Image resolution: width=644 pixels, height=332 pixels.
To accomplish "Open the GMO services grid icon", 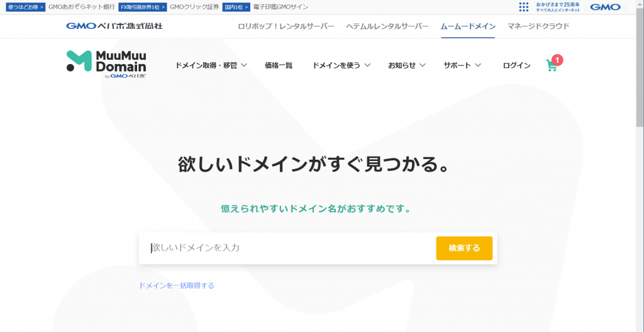I will tap(524, 7).
